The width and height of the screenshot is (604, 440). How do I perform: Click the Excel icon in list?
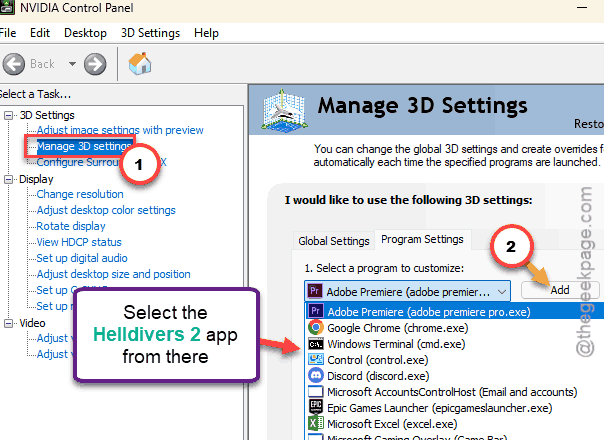click(316, 424)
